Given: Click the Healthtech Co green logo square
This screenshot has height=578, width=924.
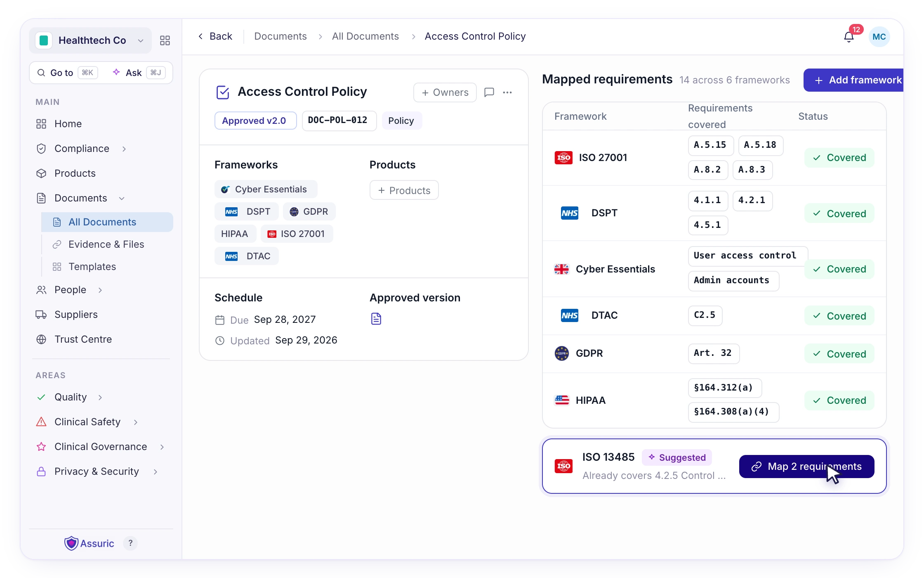Looking at the screenshot, I should click(44, 40).
